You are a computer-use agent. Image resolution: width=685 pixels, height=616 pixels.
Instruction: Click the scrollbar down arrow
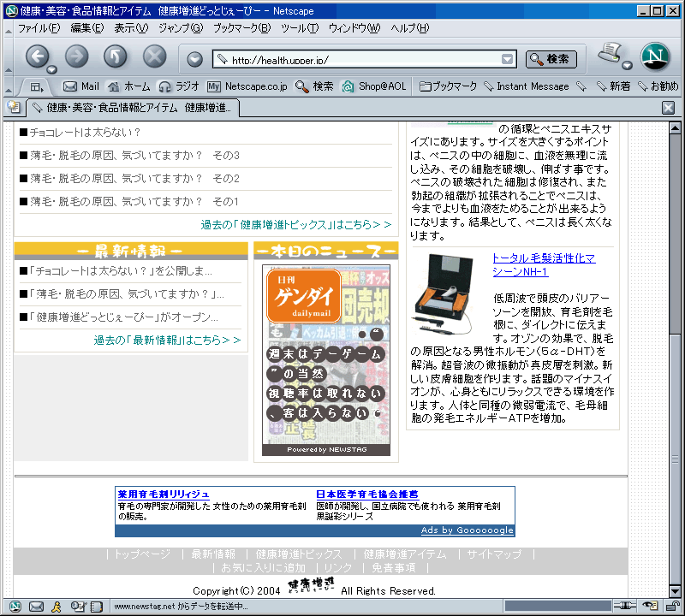click(x=675, y=591)
